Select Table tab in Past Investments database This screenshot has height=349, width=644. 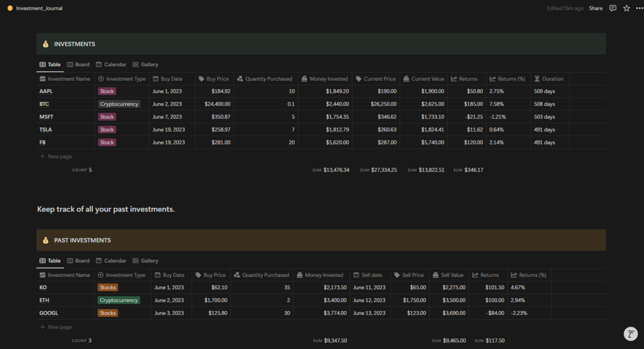[50, 260]
